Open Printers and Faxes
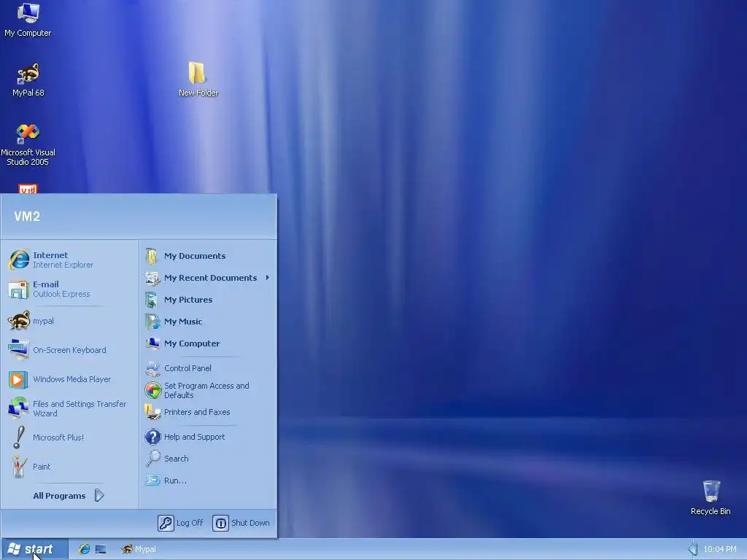 [x=208, y=413]
